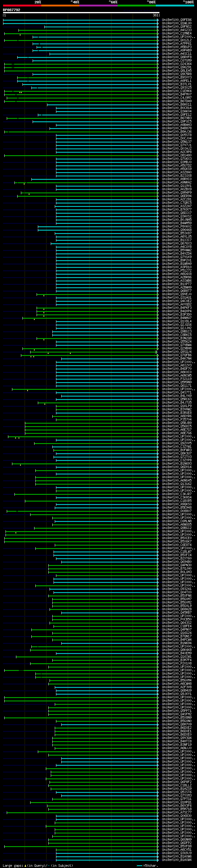Select hit label UniRef100_A7PP61
This screenshot has width=197, height=868.
[177, 43]
